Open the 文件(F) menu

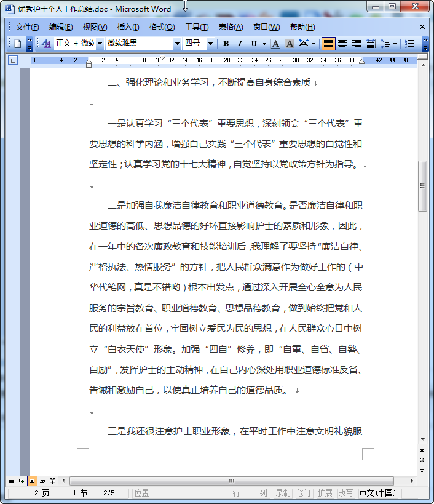pyautogui.click(x=27, y=27)
